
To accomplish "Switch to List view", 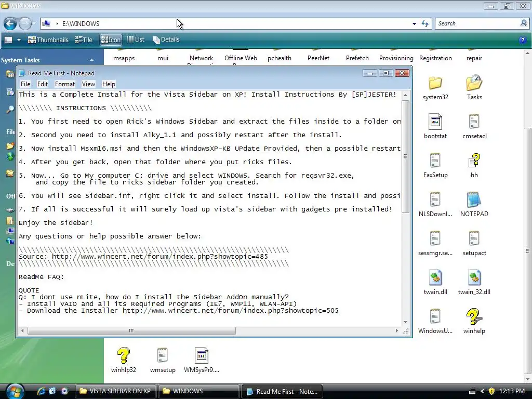I will tap(136, 39).
